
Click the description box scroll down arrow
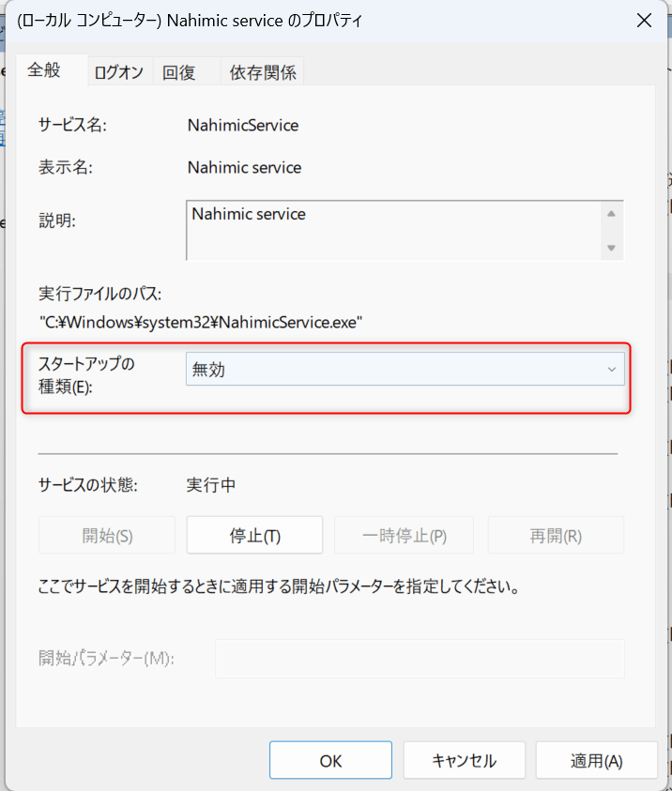(611, 248)
